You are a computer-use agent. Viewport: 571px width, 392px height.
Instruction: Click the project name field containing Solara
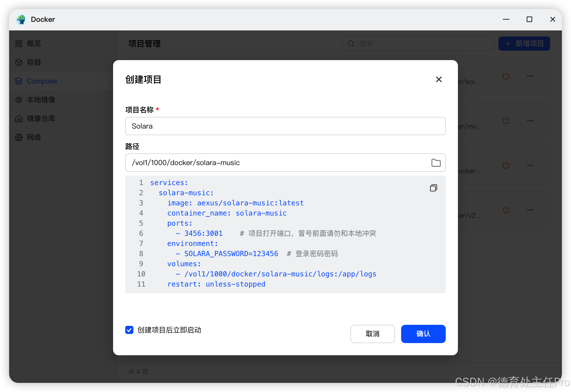(x=285, y=126)
